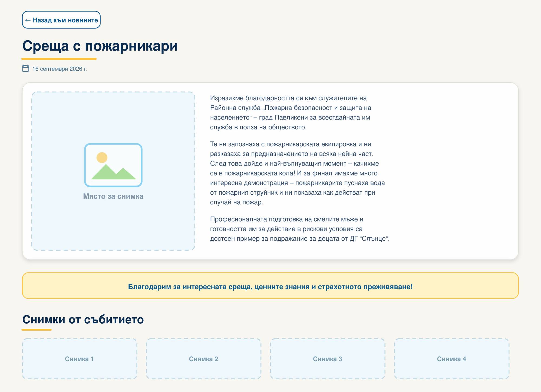Click the 'Снимки от събитието' heading
This screenshot has width=541, height=392.
point(83,320)
